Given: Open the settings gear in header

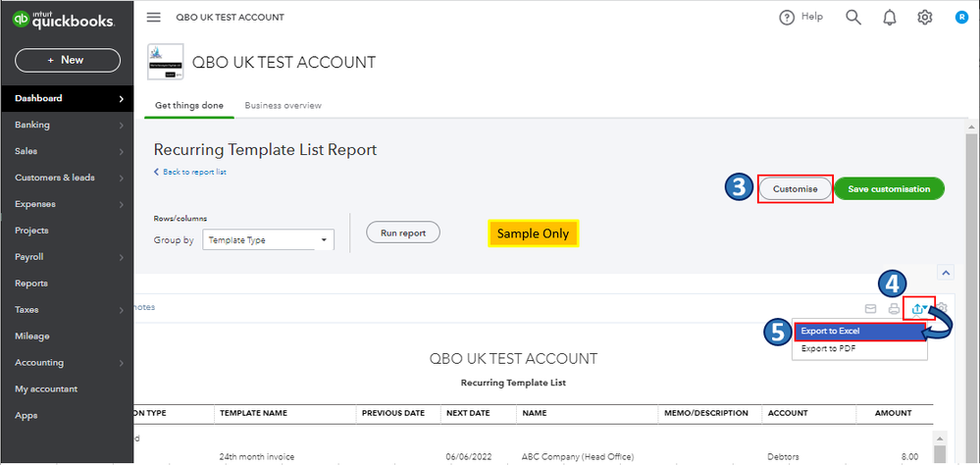Looking at the screenshot, I should pyautogui.click(x=924, y=18).
